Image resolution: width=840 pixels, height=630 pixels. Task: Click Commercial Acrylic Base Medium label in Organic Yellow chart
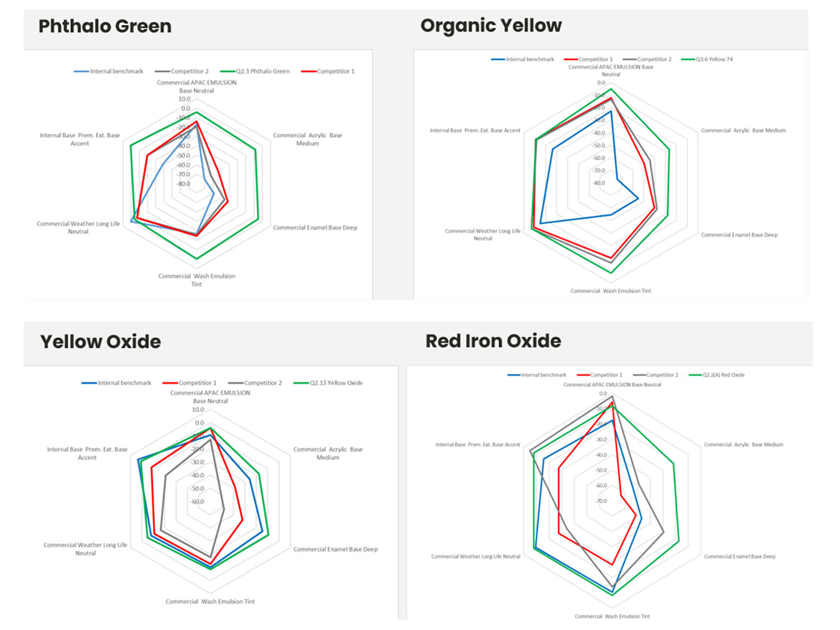click(x=743, y=131)
